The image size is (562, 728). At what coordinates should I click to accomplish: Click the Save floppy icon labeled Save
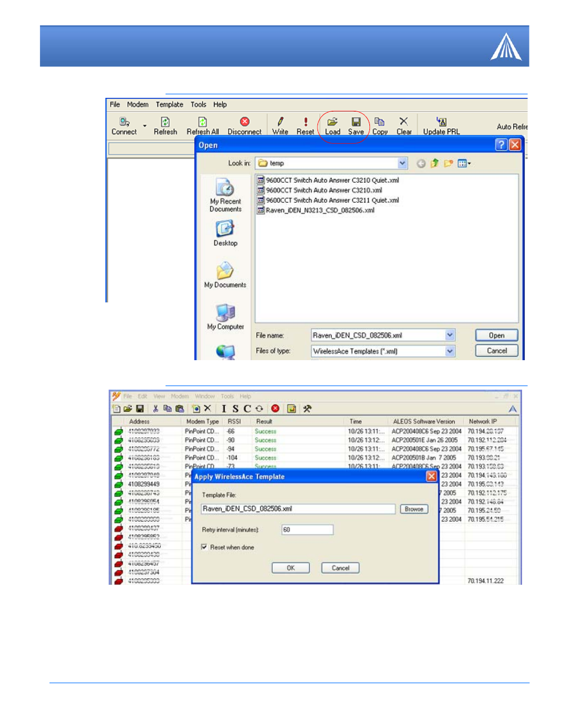356,121
